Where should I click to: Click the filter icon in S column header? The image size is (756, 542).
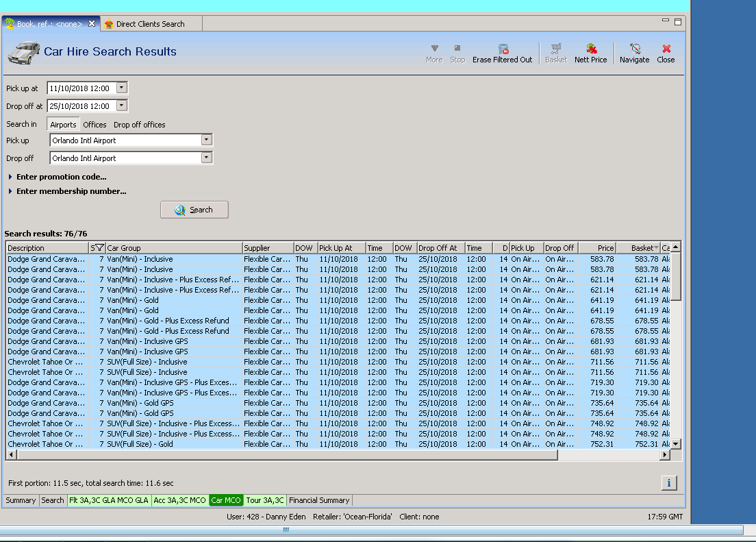point(99,248)
